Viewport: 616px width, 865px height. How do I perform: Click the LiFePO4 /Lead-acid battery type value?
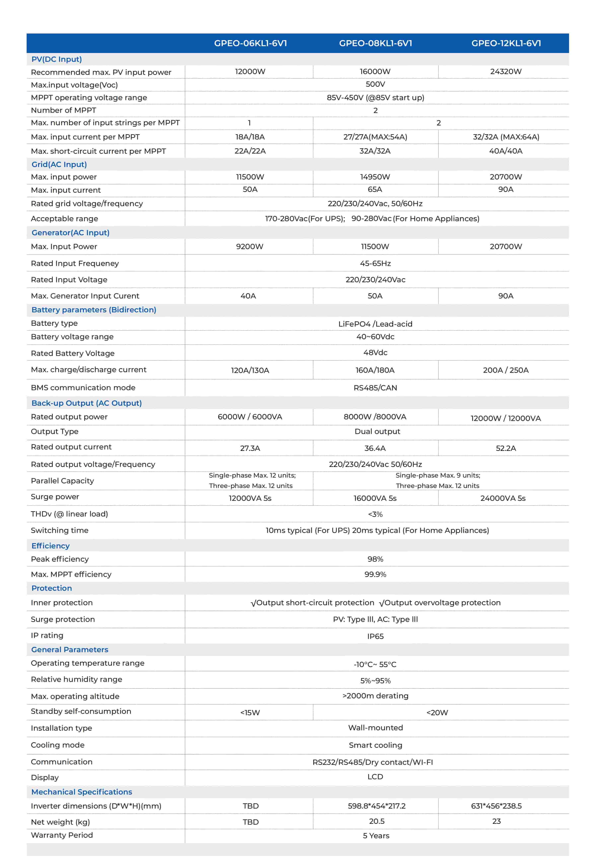point(375,324)
